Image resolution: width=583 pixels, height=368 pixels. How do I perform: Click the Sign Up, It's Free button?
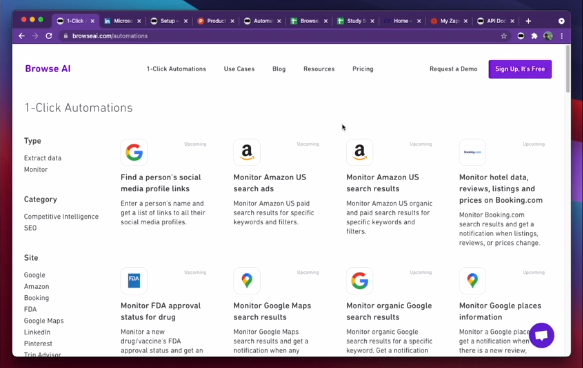tap(520, 69)
